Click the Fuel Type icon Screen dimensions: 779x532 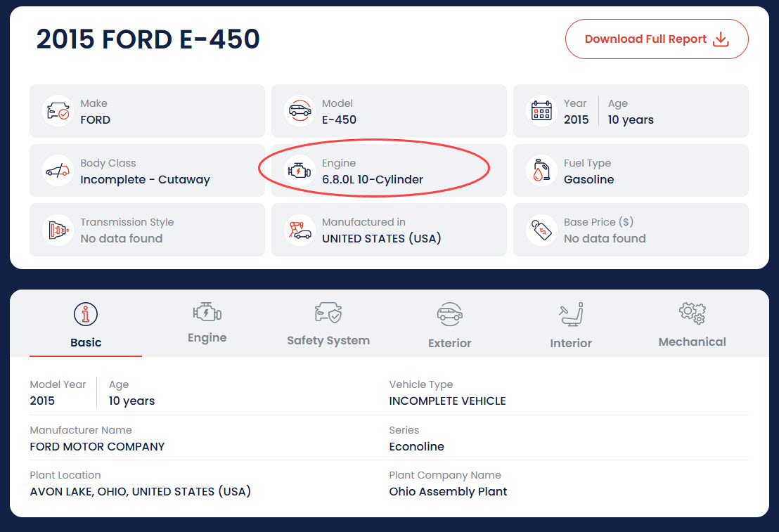click(x=541, y=171)
